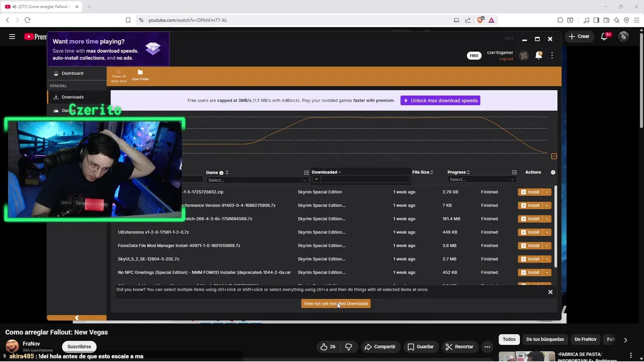Click the Guardar button
This screenshot has height=362, width=644.
tap(421, 346)
